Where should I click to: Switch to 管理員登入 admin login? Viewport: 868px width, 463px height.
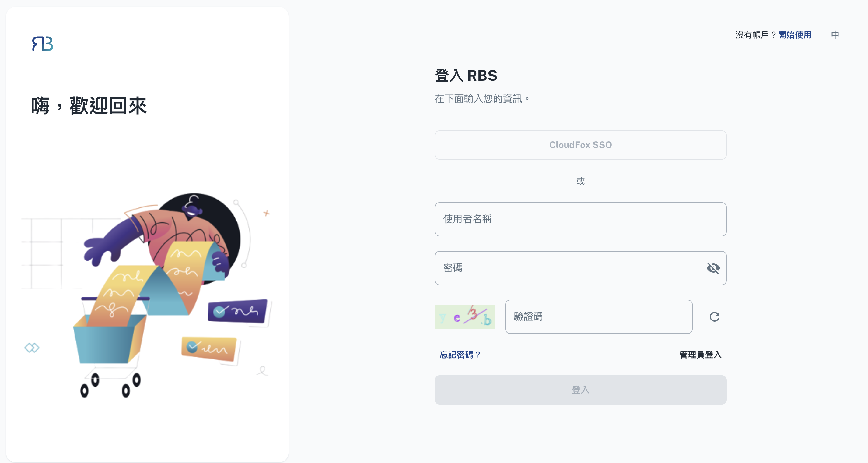coord(700,355)
